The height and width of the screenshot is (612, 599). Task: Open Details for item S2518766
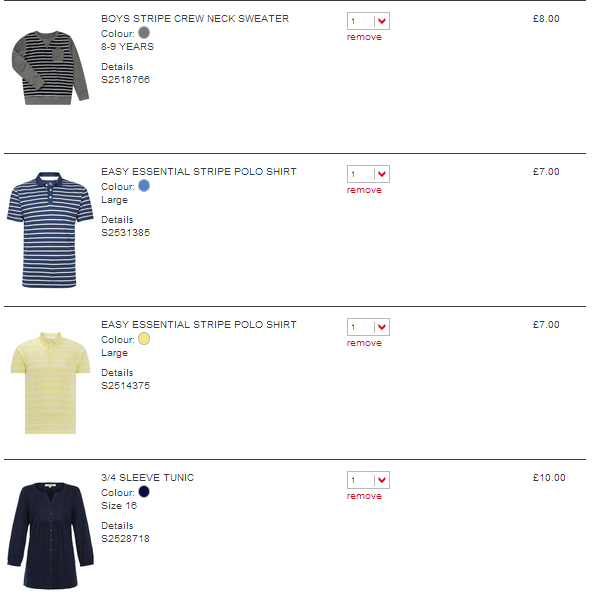point(117,67)
